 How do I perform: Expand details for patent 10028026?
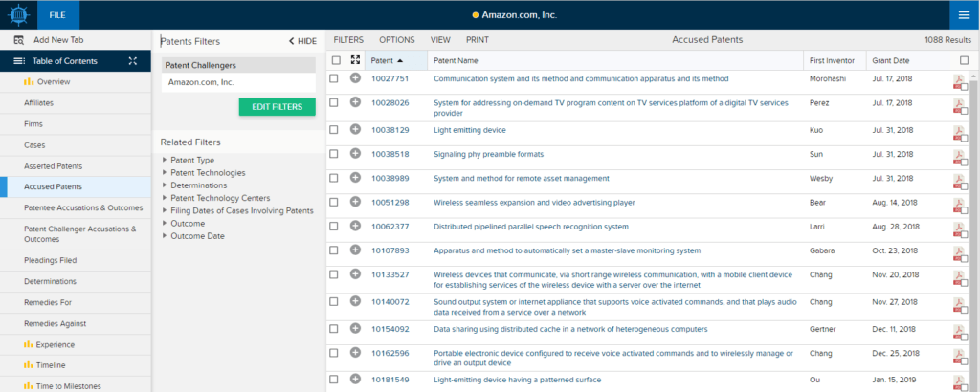coord(355,102)
